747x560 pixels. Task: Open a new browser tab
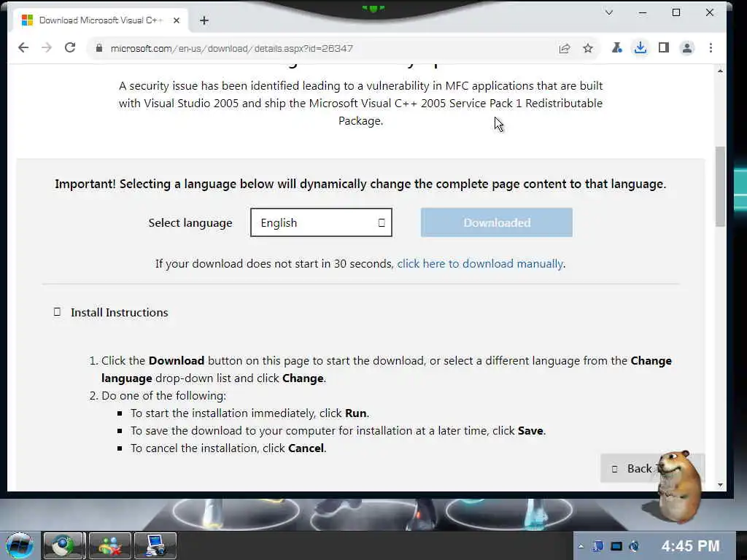[x=204, y=20]
